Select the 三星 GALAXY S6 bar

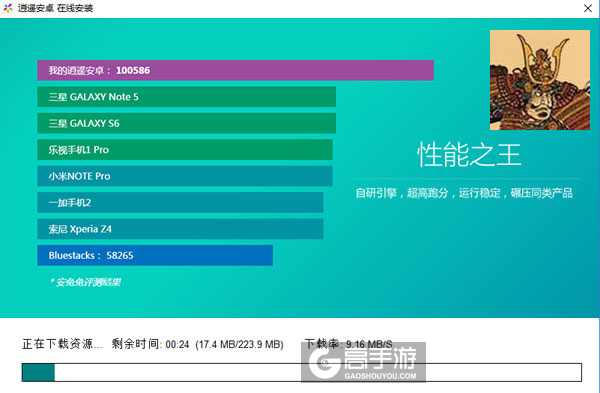(x=187, y=123)
